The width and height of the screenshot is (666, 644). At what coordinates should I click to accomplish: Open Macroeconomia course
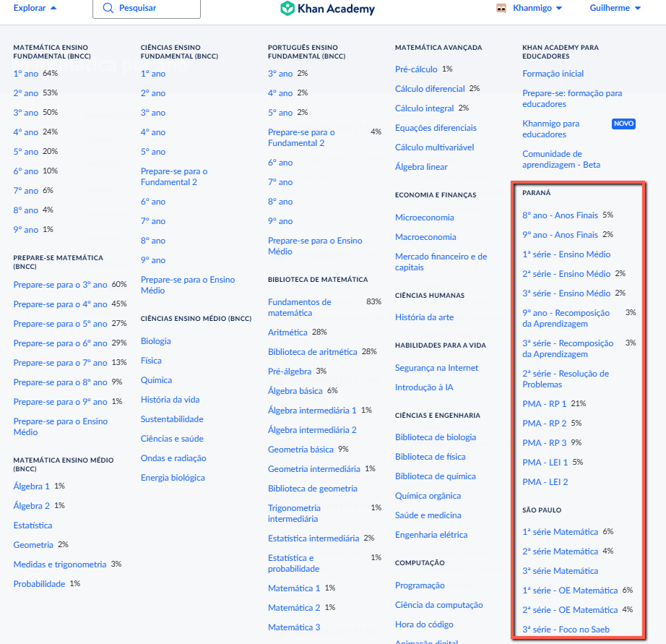(425, 237)
